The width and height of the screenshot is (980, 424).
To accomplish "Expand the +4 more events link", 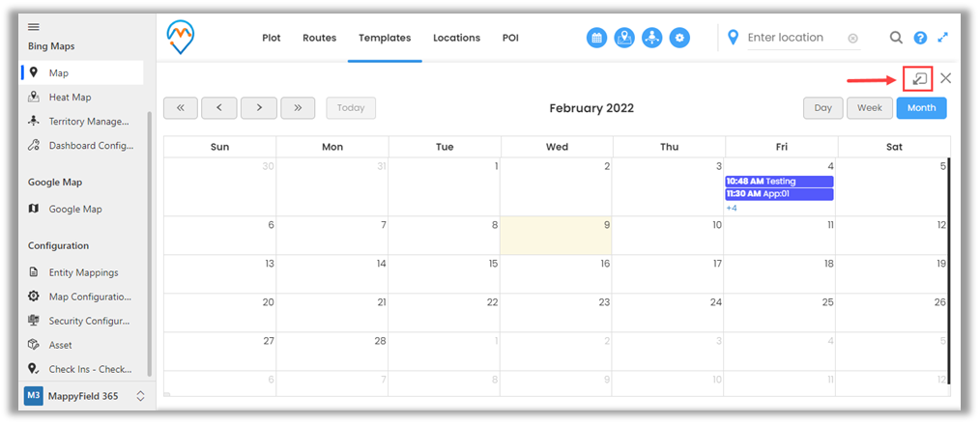I will click(x=732, y=208).
